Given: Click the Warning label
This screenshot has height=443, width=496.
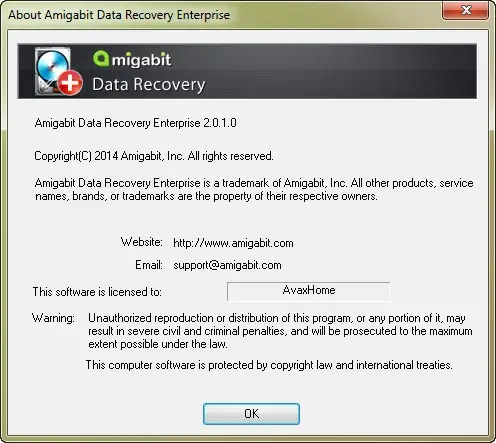Looking at the screenshot, I should (x=53, y=318).
